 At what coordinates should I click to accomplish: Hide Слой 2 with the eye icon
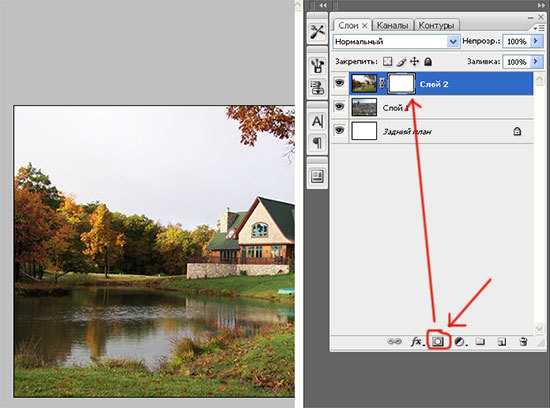coord(339,83)
